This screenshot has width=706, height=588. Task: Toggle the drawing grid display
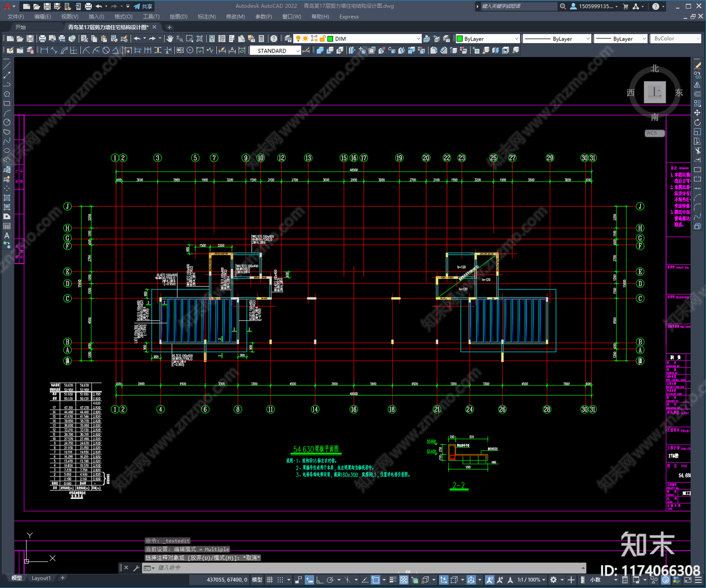tap(270, 580)
